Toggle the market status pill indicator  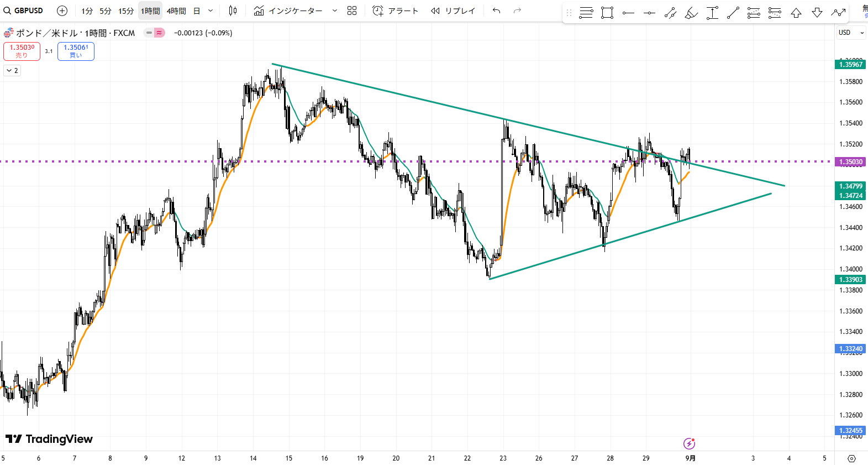(x=149, y=33)
